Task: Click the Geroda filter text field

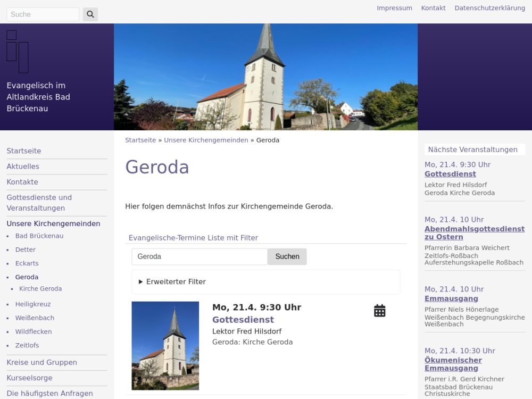Action: [199, 256]
